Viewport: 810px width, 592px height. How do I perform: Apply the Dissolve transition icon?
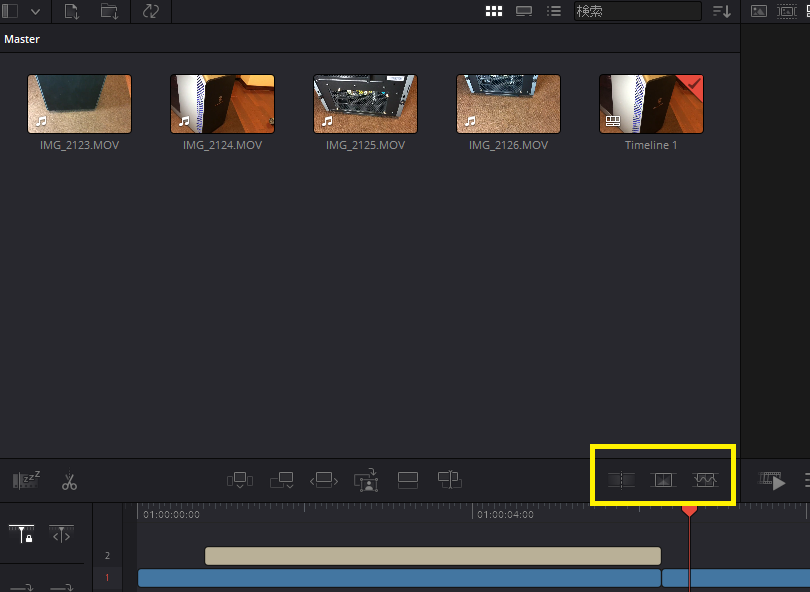point(663,480)
